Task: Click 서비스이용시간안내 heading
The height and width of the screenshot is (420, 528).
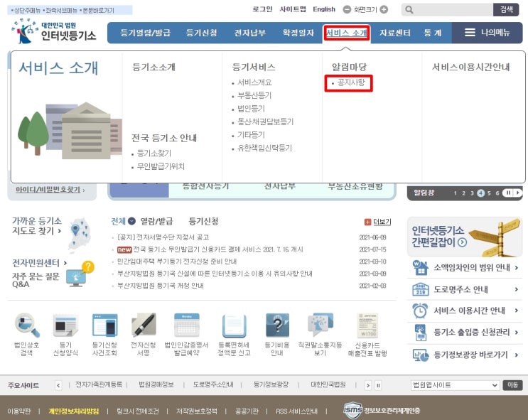Action: click(470, 67)
